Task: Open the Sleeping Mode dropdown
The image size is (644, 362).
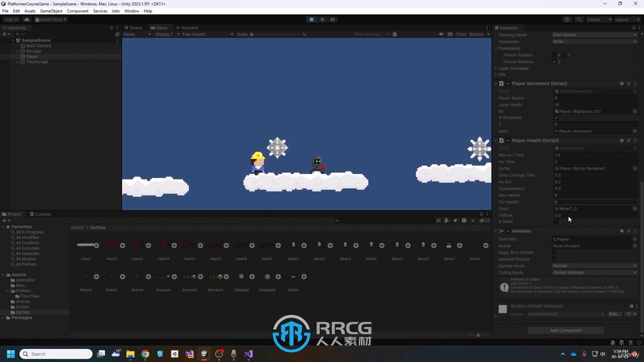Action: 594,35
